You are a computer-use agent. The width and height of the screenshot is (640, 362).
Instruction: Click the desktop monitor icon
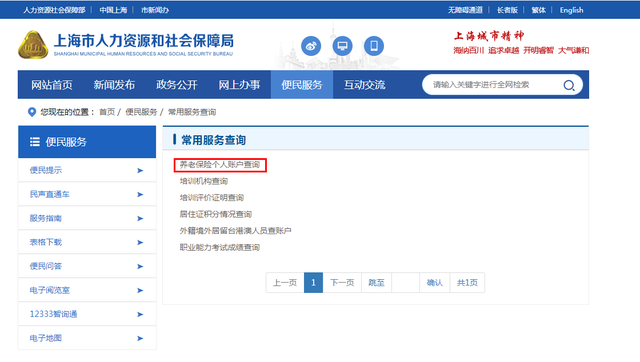(342, 46)
